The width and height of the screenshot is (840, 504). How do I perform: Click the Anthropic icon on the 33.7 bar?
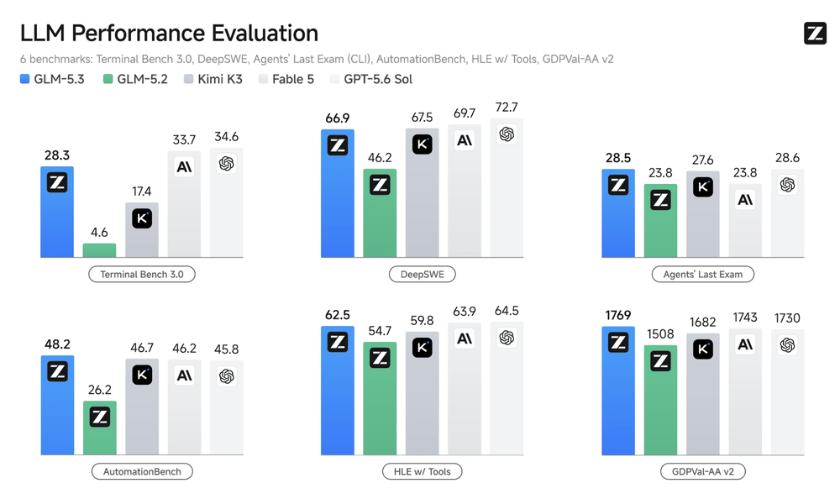(184, 167)
